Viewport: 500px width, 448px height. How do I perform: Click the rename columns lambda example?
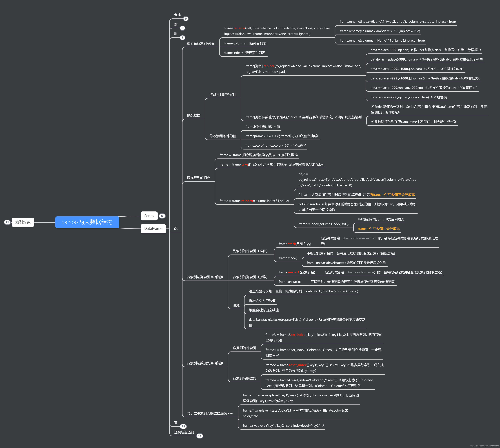(x=380, y=31)
